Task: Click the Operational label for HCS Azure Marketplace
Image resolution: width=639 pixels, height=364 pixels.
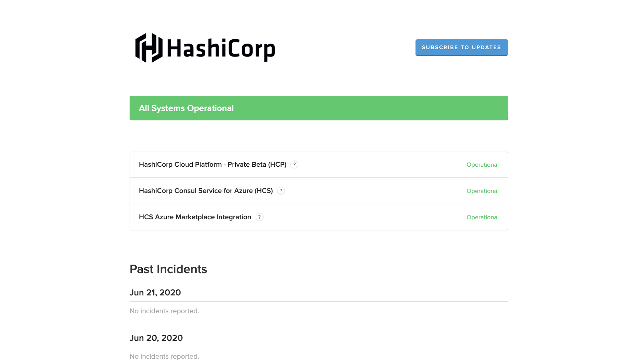Action: tap(483, 217)
